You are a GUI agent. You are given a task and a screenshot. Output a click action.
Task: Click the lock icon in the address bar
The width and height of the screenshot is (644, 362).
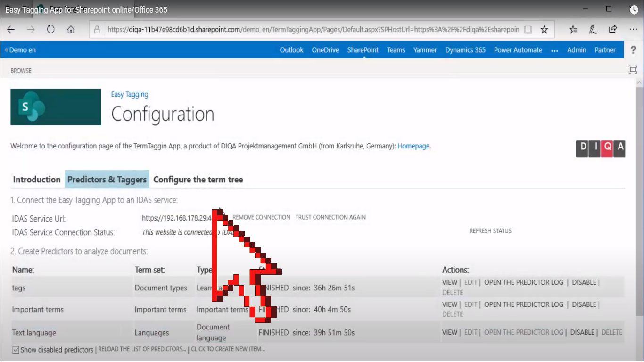click(x=97, y=30)
